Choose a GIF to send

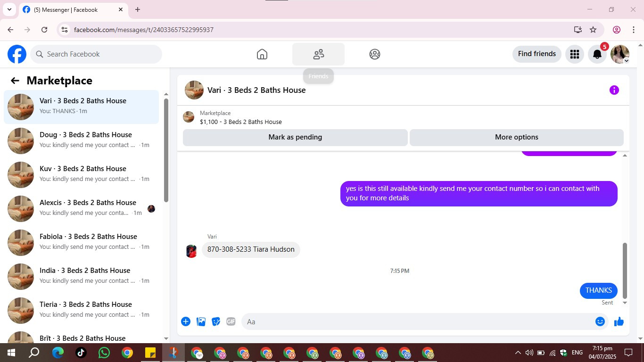pos(231,321)
